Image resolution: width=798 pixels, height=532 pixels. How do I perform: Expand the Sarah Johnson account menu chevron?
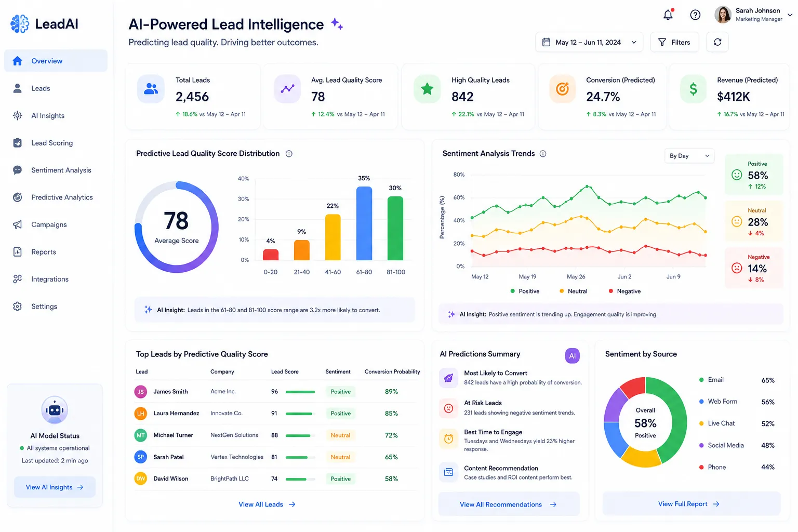click(790, 15)
